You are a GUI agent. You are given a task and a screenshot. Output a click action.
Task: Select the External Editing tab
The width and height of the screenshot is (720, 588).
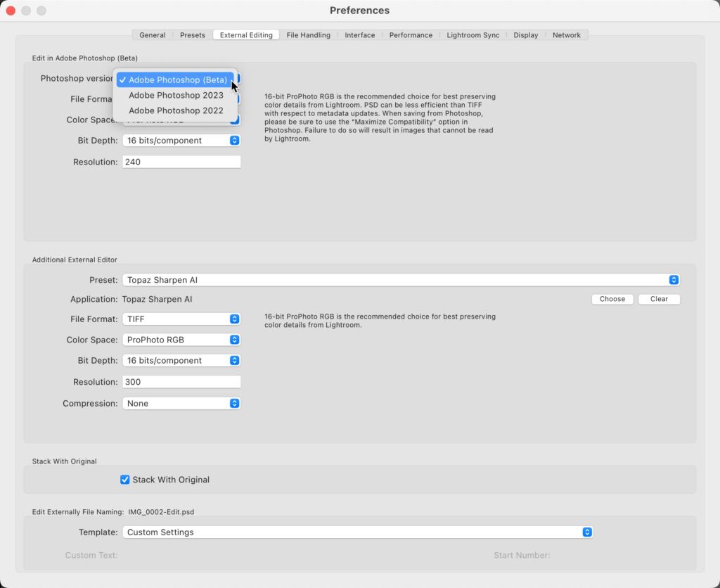[x=246, y=35]
